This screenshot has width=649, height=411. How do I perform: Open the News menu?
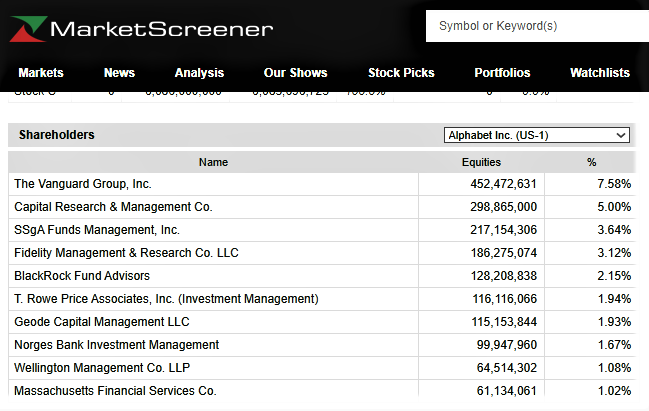click(119, 73)
